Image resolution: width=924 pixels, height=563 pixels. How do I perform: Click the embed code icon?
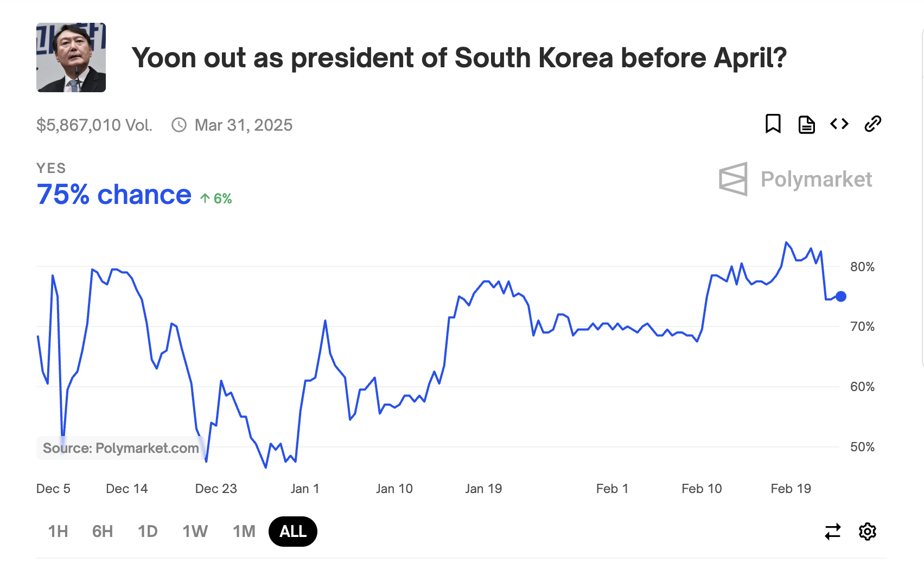coord(839,124)
